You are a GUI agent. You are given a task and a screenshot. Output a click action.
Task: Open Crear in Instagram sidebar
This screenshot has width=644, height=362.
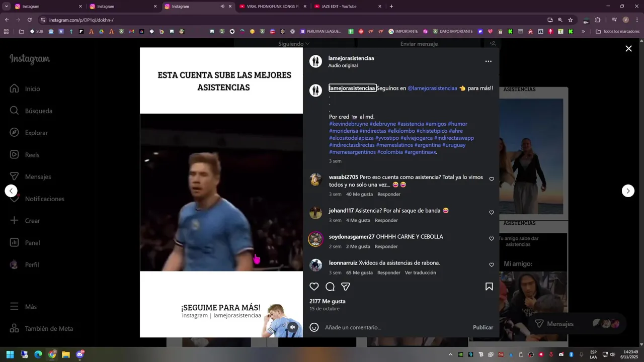[x=25, y=221]
